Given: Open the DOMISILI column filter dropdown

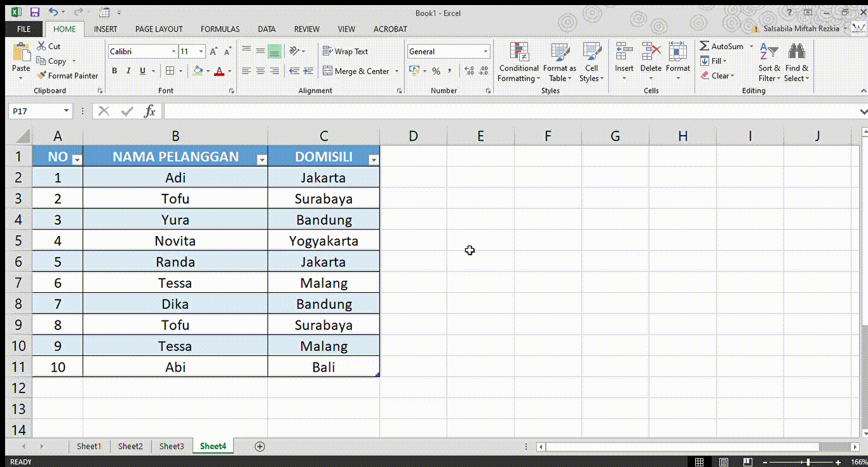Looking at the screenshot, I should click(374, 160).
